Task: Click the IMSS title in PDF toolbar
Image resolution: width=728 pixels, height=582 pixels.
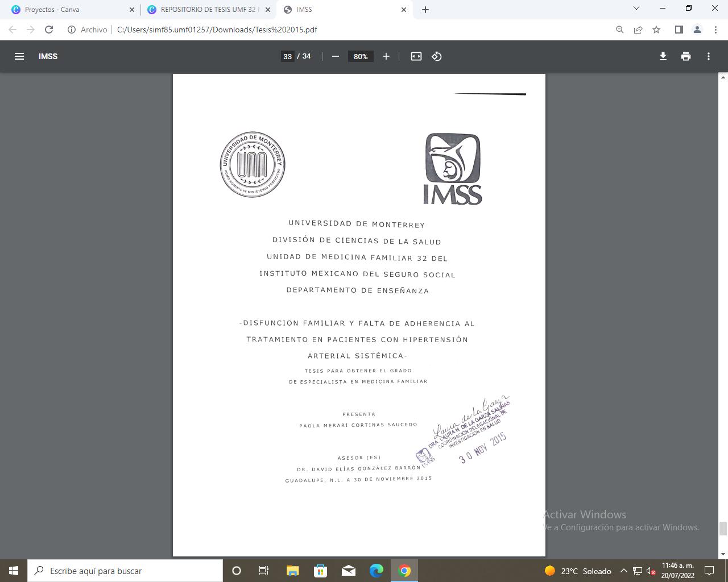Action: pyautogui.click(x=48, y=56)
